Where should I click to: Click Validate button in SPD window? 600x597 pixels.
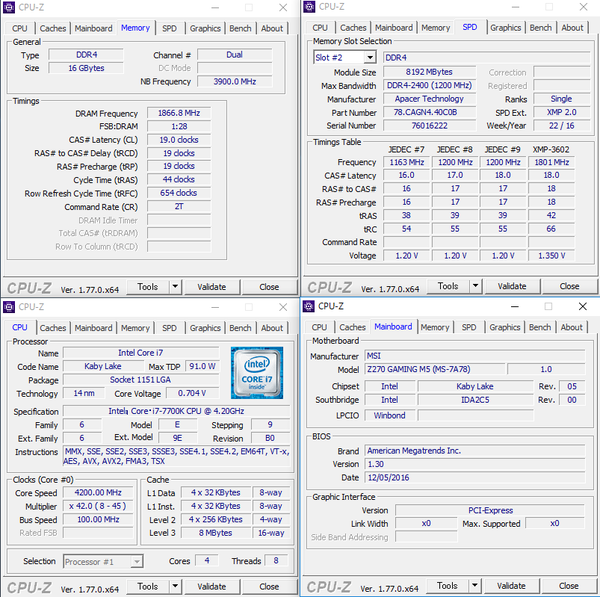512,286
